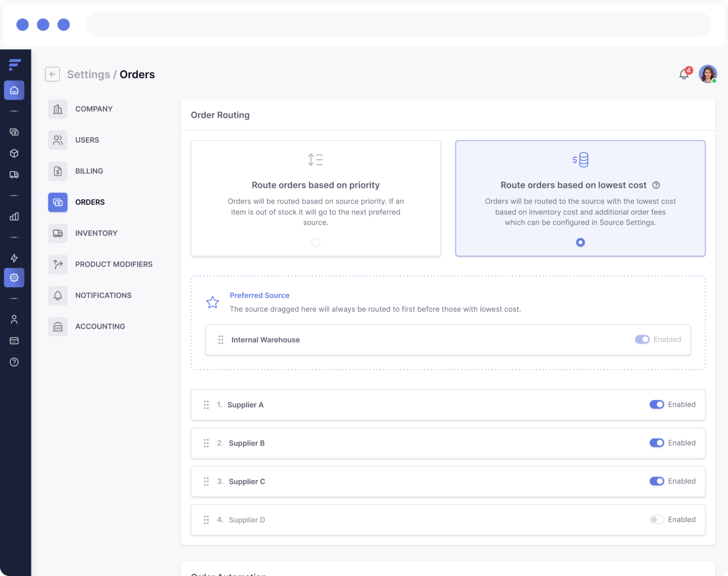
Task: Click the notification bell icon
Action: [x=683, y=74]
